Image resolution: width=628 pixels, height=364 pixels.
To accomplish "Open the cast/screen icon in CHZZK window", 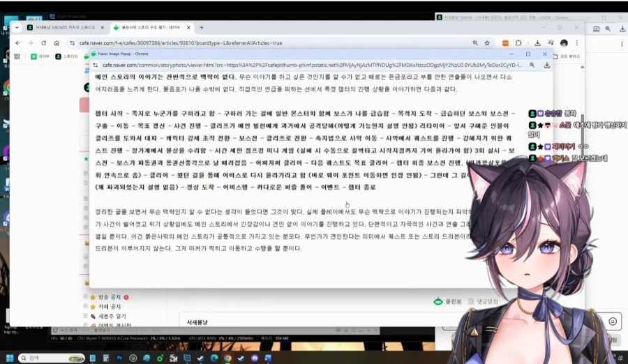I will [596, 29].
